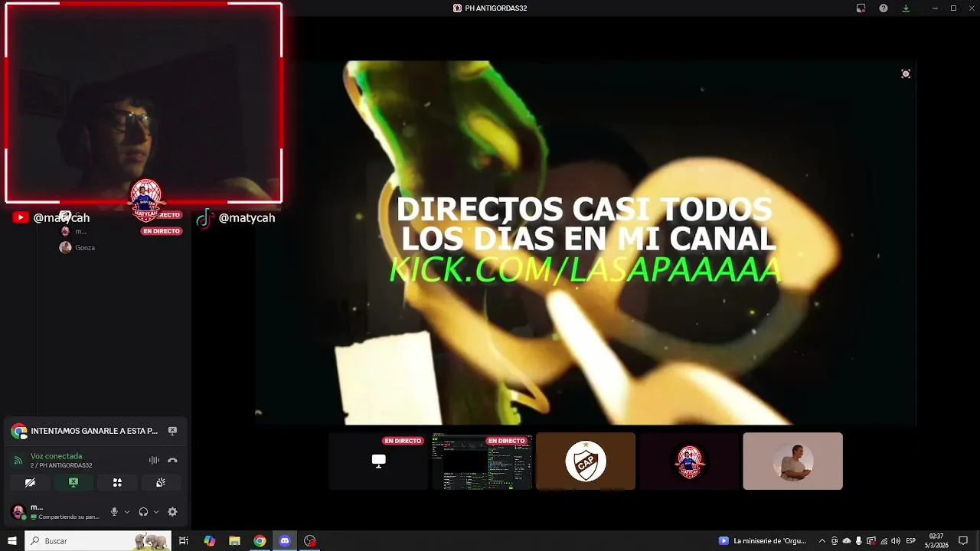Stop screen sharing with the green monitor button

tap(73, 483)
